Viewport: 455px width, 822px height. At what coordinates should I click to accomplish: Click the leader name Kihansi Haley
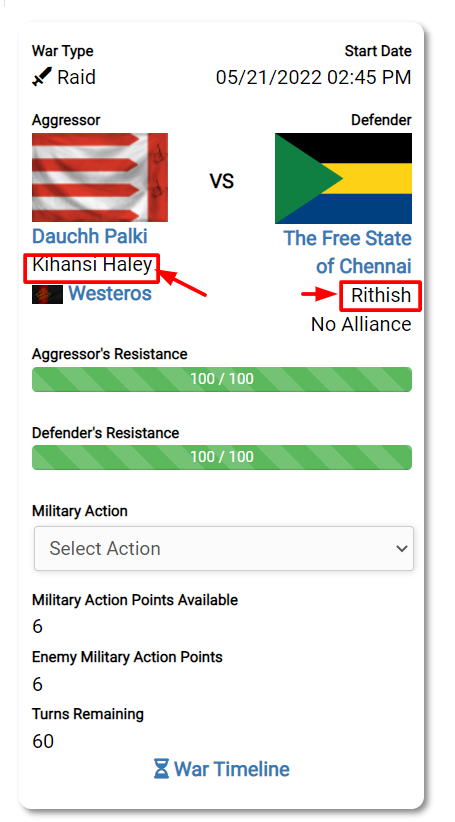92,265
